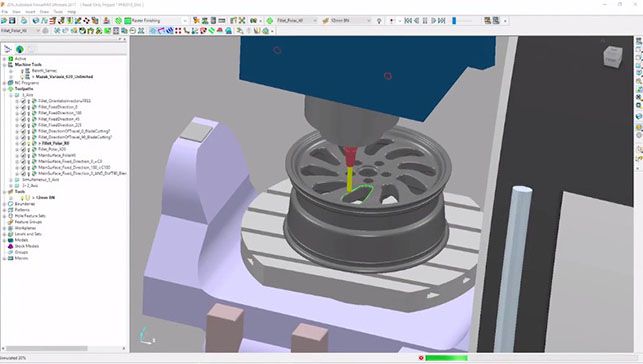
Task: Open the Tools menu
Action: 58,12
